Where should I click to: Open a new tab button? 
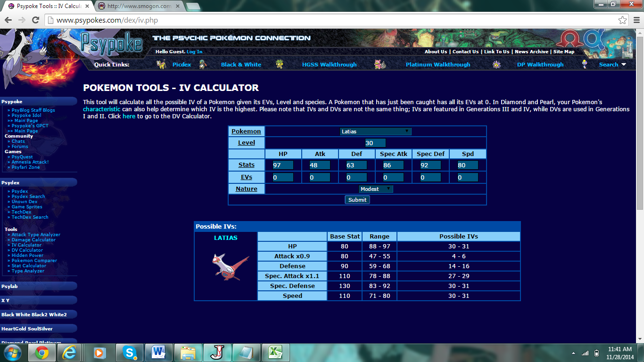193,7
